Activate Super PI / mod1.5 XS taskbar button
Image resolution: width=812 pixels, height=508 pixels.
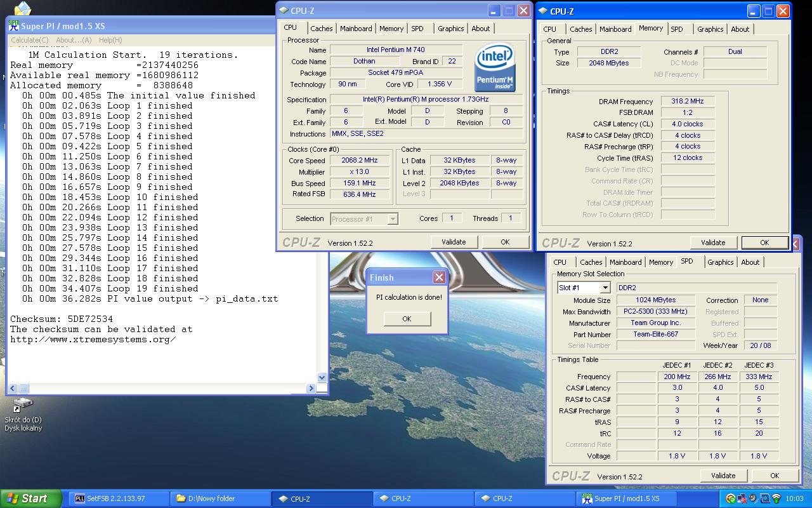tap(627, 498)
